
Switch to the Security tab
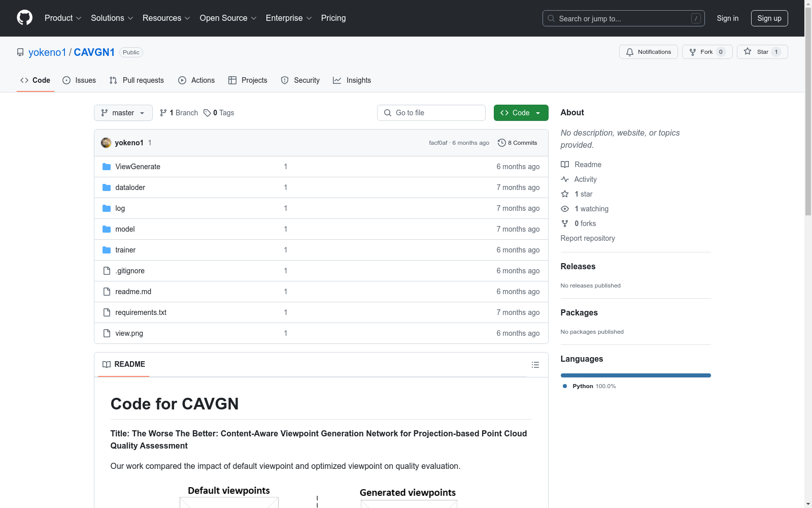point(300,80)
